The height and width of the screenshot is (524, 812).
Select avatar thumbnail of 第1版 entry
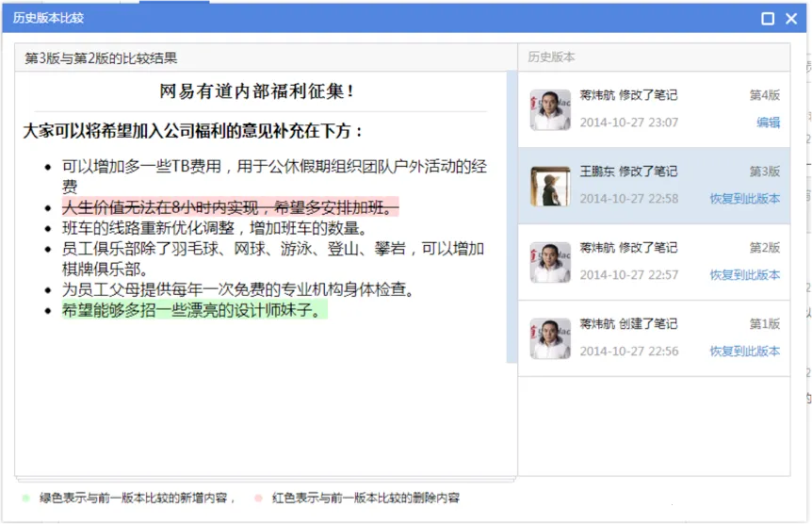click(550, 338)
